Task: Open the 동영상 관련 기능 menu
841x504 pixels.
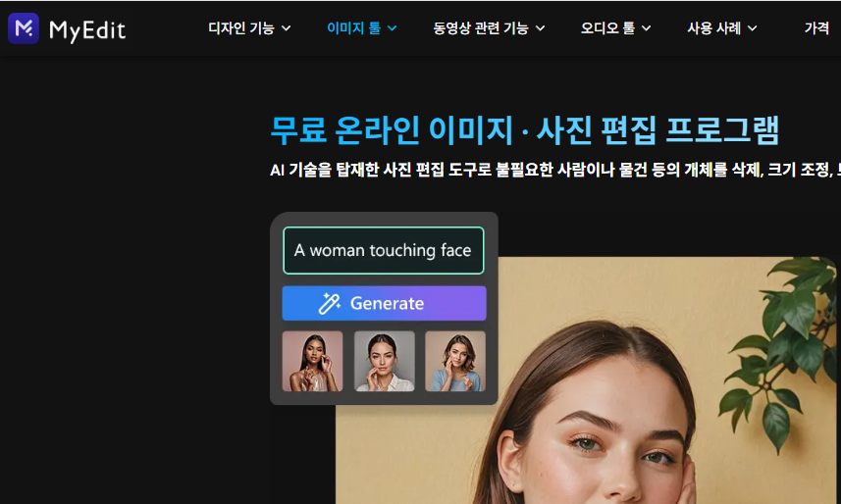Action: [x=481, y=27]
